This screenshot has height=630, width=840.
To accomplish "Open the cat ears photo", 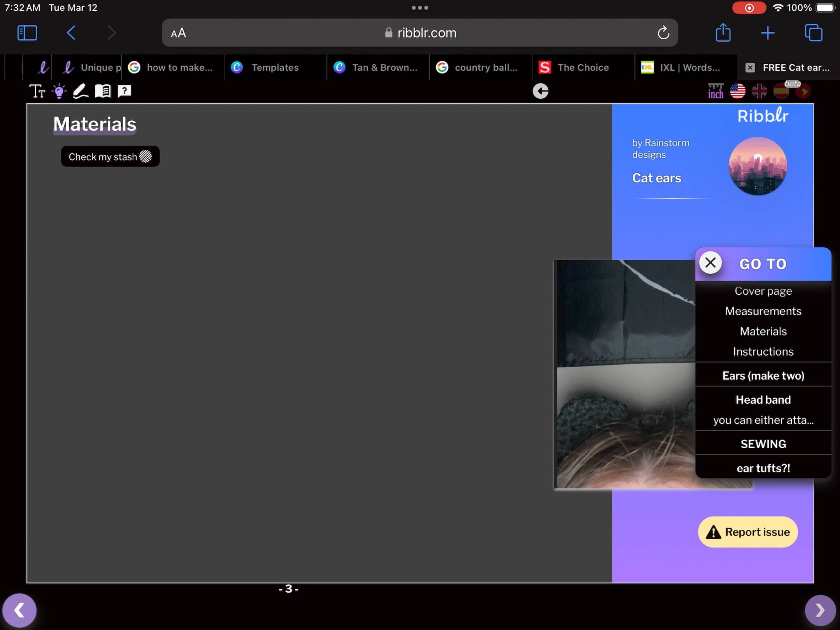I will pyautogui.click(x=626, y=374).
